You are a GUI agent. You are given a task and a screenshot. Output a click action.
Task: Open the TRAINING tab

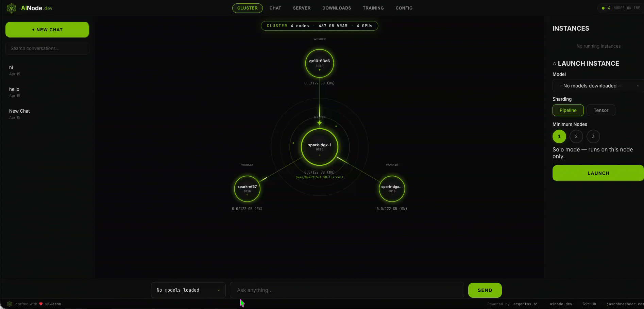coord(373,8)
